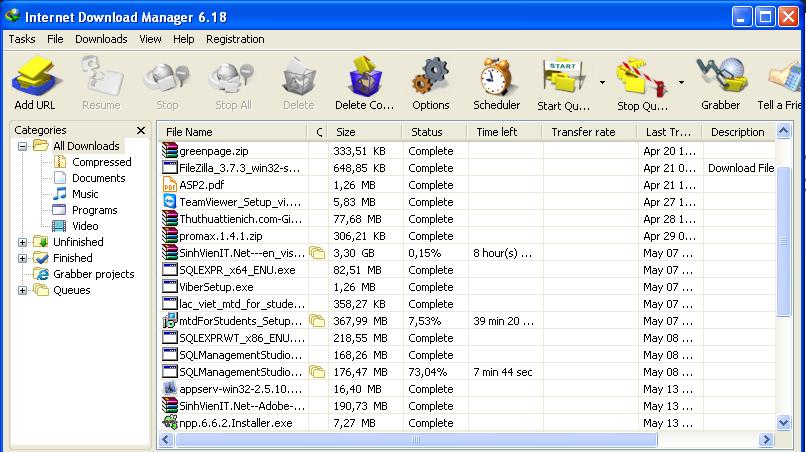Image resolution: width=806 pixels, height=452 pixels.
Task: Click the TeamViewer setup file icon
Action: click(170, 202)
